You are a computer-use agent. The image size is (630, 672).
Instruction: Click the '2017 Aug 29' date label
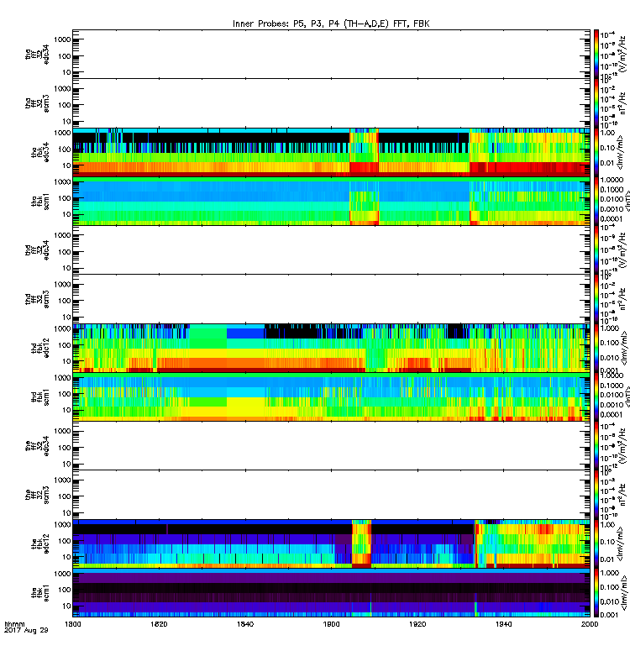26,631
